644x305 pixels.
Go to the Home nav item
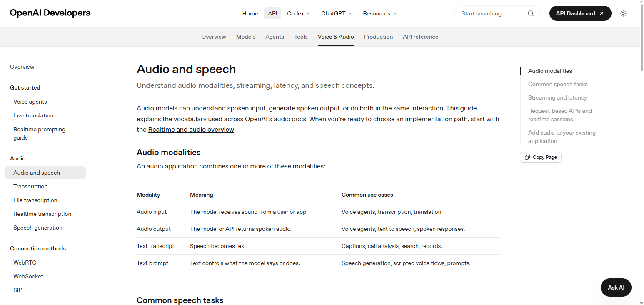250,13
